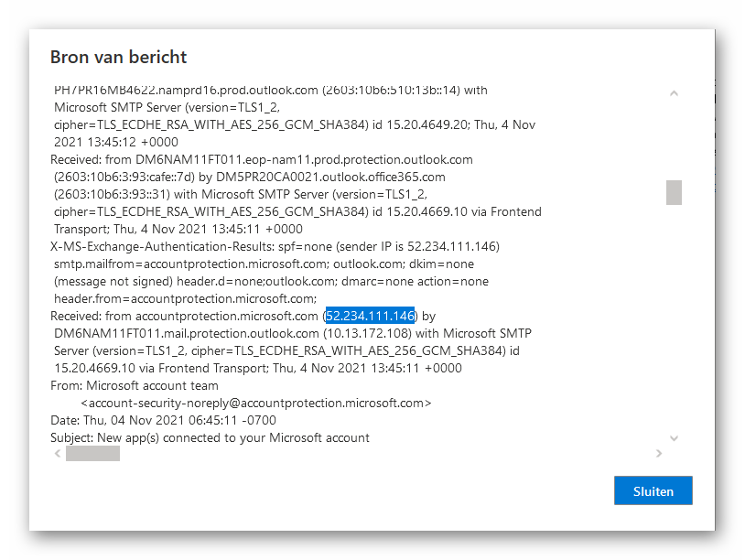Click the highlighted IP 52.234.111.146
745x560 pixels.
point(371,316)
